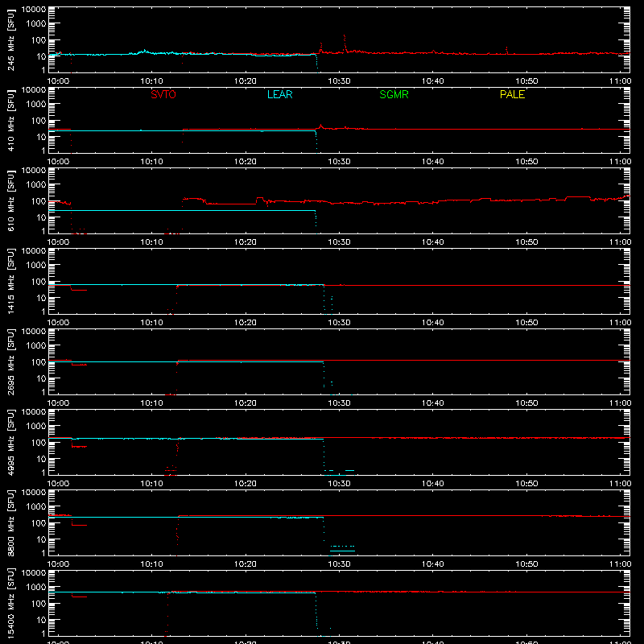This screenshot has height=644, width=644.
Task: Click the 10:50 tick under the 610 MHz plot
Action: 526,242
